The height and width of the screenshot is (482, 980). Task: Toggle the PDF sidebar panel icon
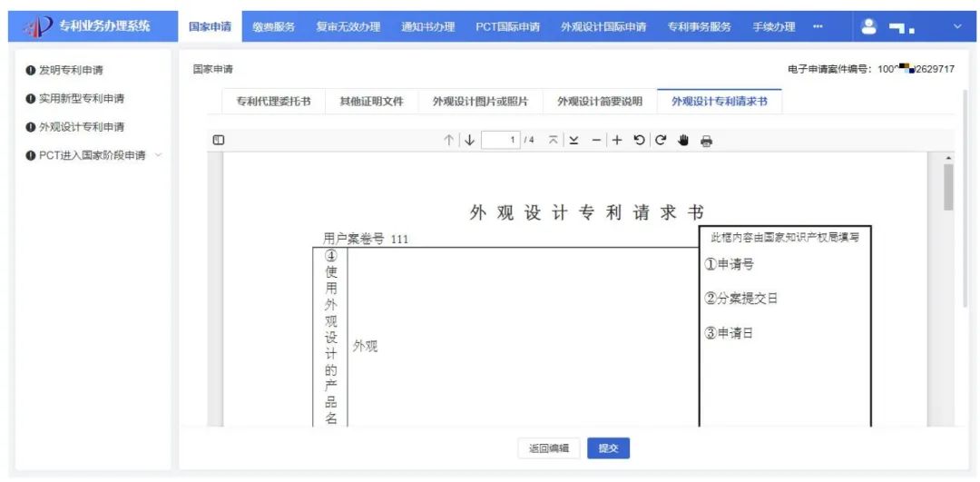tap(218, 141)
